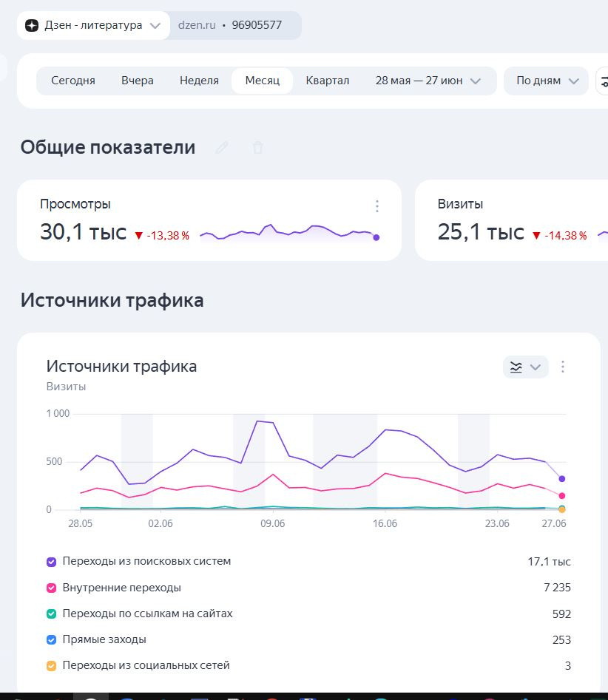Click the trash icon beside Общие показатели
Screen dimensions: 608x700
pos(257,148)
